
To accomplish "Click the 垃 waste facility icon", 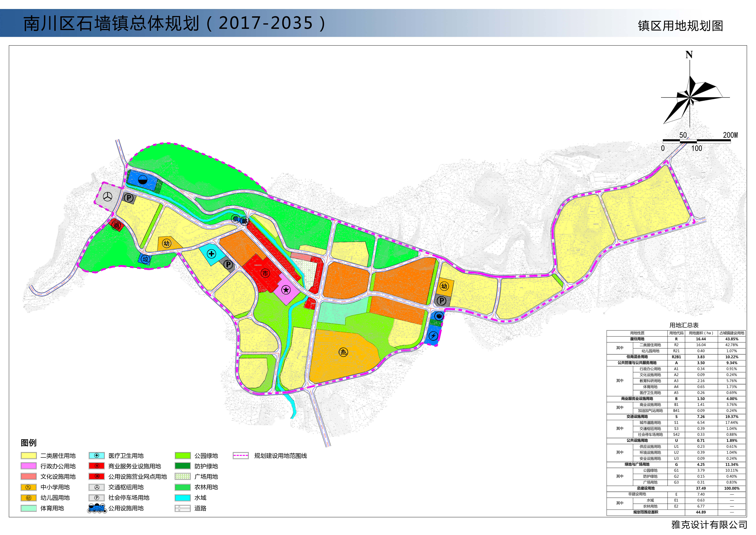I will pyautogui.click(x=145, y=259).
